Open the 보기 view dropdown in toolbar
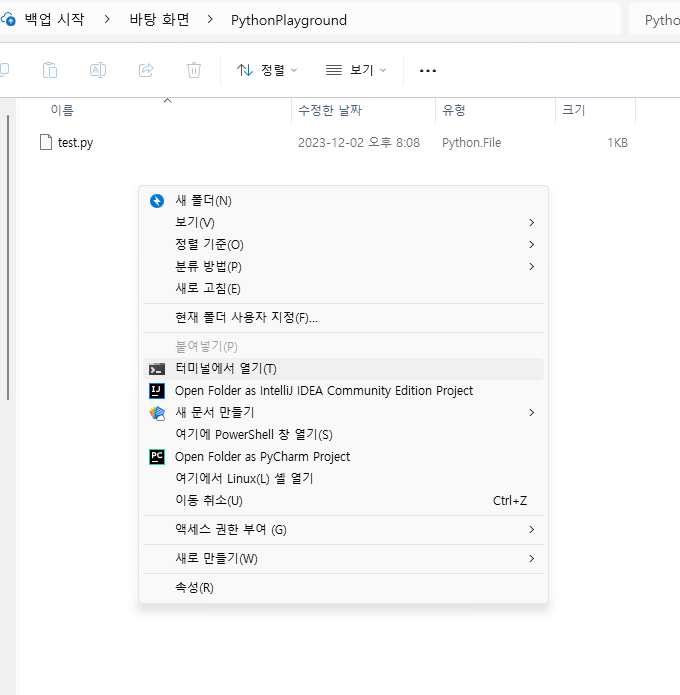Image resolution: width=680 pixels, height=695 pixels. 356,70
